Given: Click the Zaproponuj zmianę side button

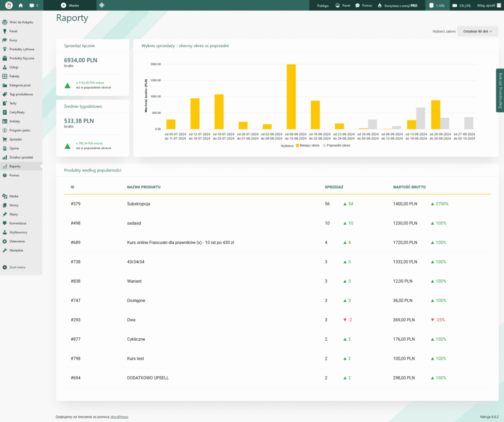Looking at the screenshot, I should (500, 91).
